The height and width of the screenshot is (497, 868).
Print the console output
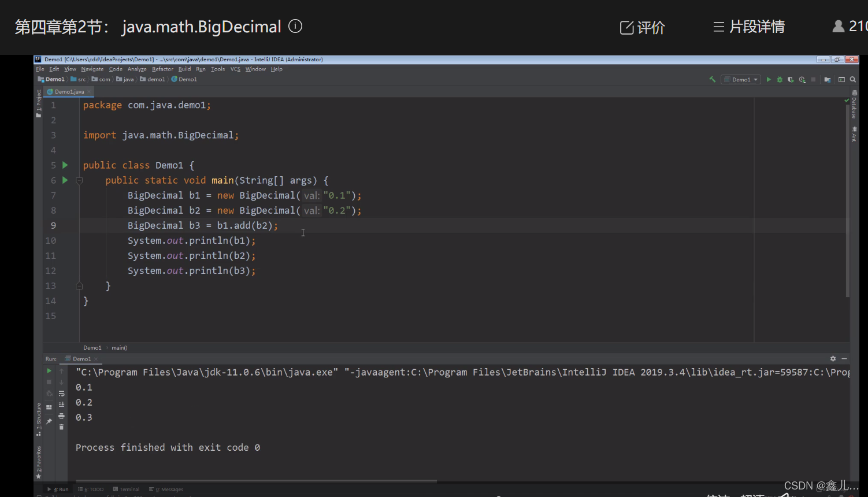[61, 416]
